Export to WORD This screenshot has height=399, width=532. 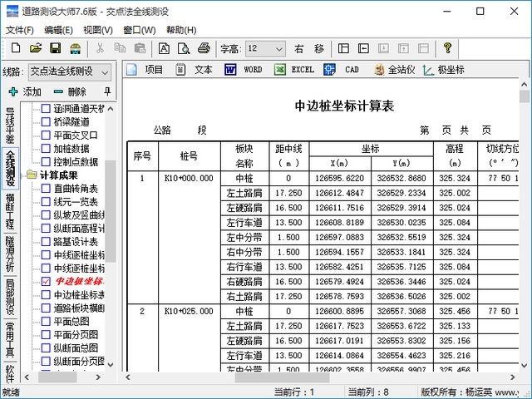(x=244, y=70)
